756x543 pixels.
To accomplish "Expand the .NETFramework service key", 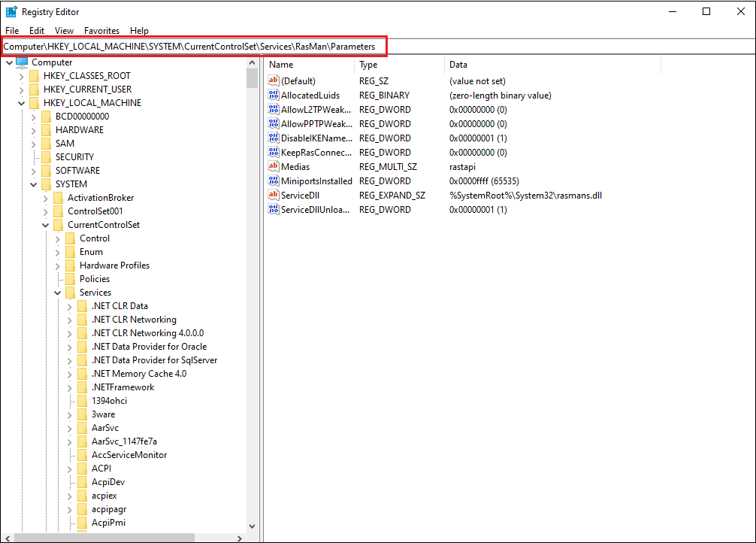I will coord(69,387).
